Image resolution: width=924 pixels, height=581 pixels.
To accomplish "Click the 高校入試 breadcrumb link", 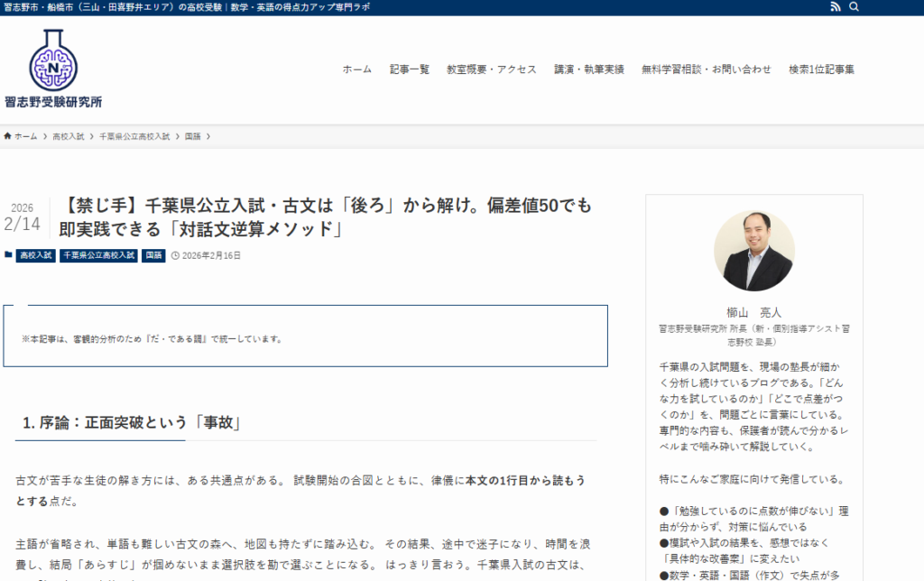I will (68, 136).
